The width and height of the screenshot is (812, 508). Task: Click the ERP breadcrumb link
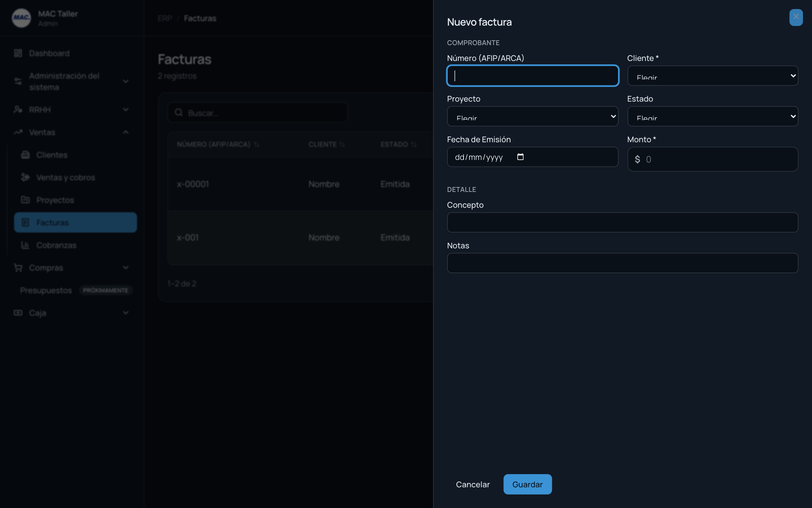(165, 18)
